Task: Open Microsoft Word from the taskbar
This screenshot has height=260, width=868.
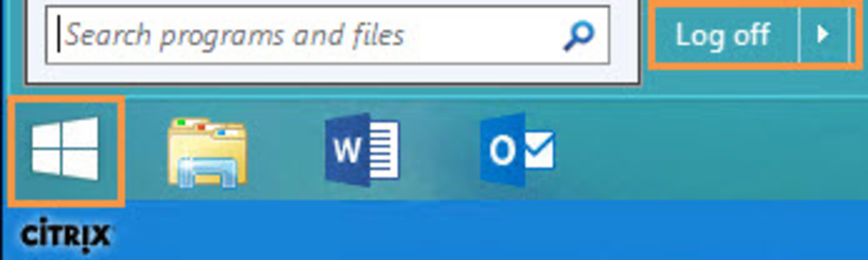Action: coord(362,149)
